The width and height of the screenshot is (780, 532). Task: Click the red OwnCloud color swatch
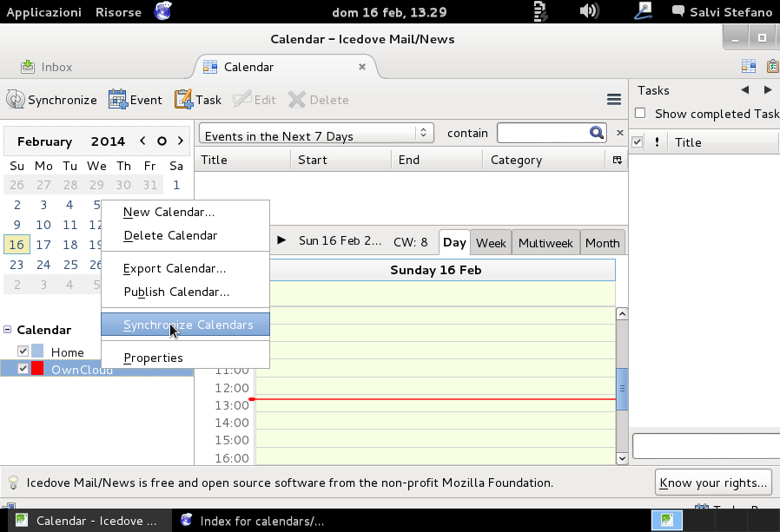pos(36,368)
